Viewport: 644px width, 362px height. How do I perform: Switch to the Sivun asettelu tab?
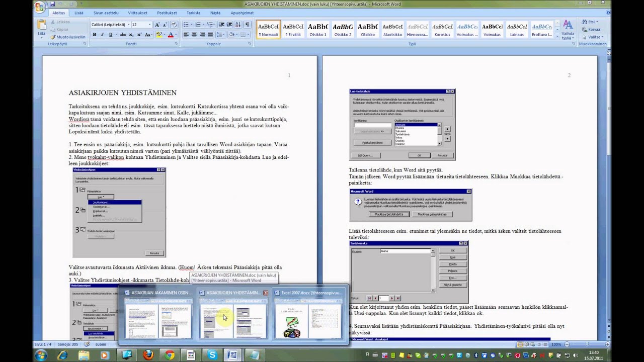pos(106,13)
